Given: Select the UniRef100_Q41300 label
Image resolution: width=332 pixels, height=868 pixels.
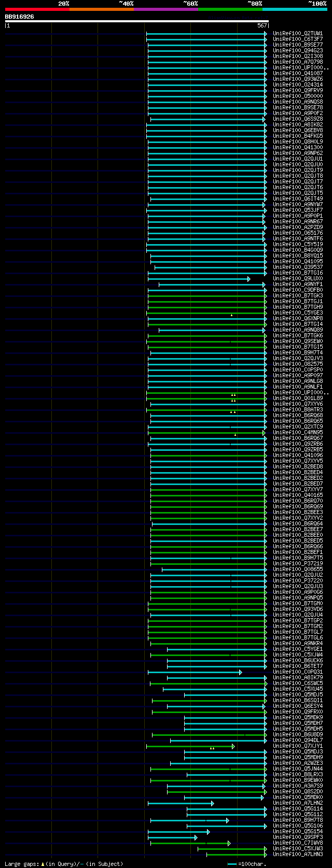Looking at the screenshot, I should pos(298,147).
